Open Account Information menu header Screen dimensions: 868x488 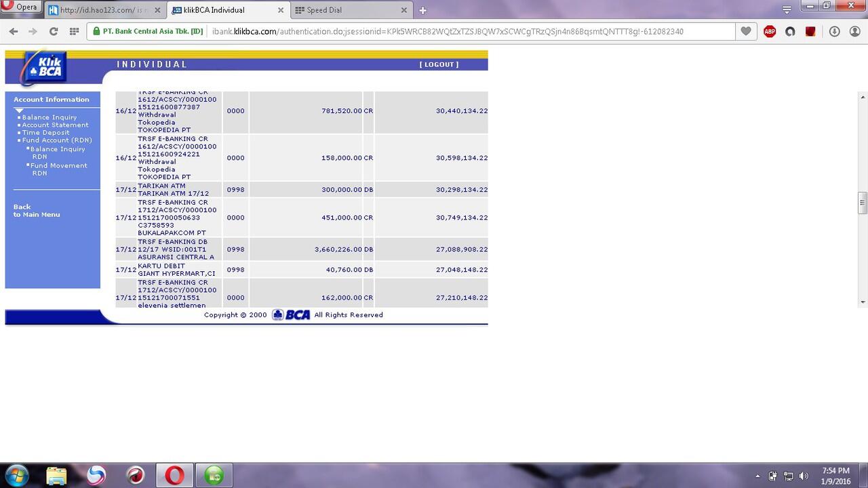[52, 100]
